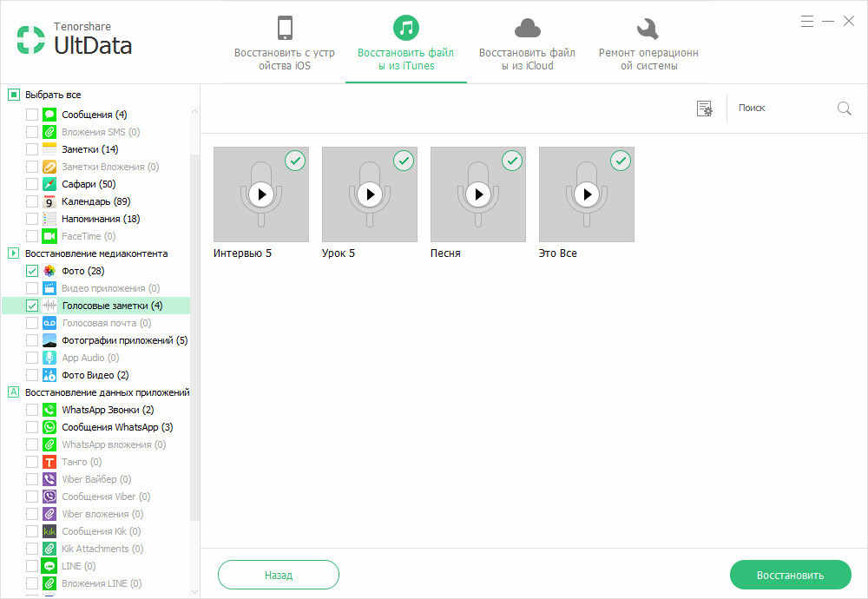This screenshot has width=868, height=599.
Task: Switch to Восстановить с устройства iOS tab
Action: [285, 43]
